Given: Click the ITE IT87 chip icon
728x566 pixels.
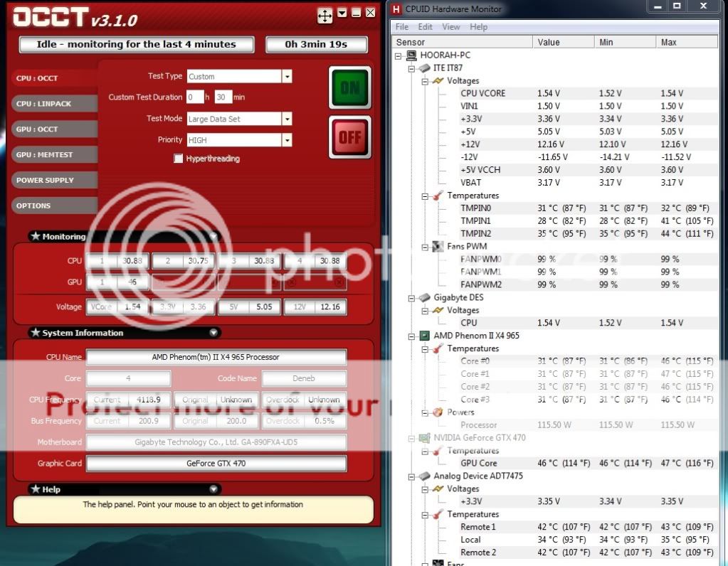Looking at the screenshot, I should tap(426, 68).
